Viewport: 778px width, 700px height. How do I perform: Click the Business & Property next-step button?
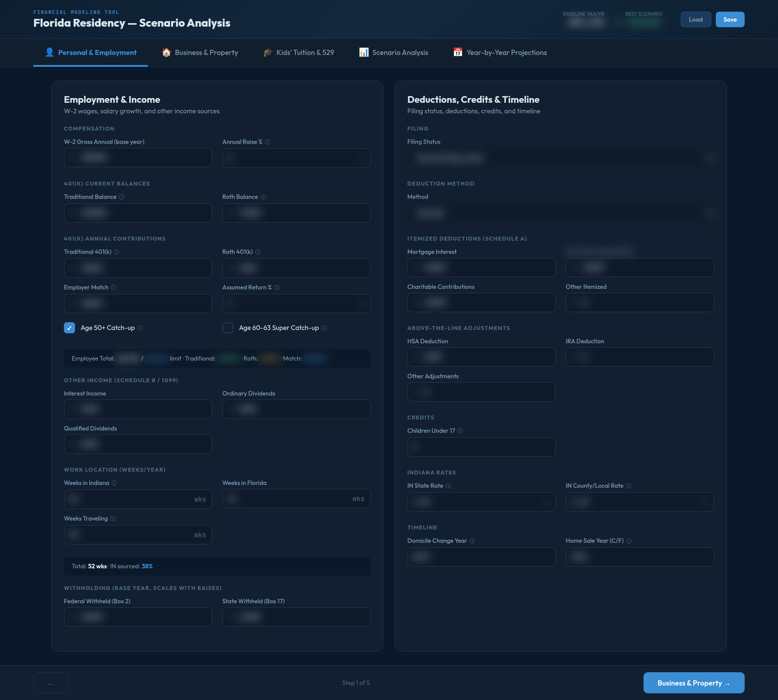693,683
